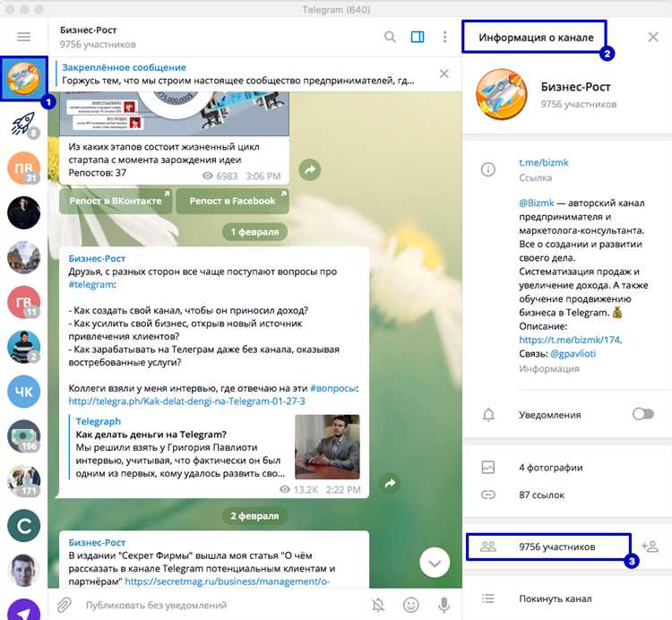
Task: Open the https://t.me/bizmk/174 link
Action: click(570, 340)
